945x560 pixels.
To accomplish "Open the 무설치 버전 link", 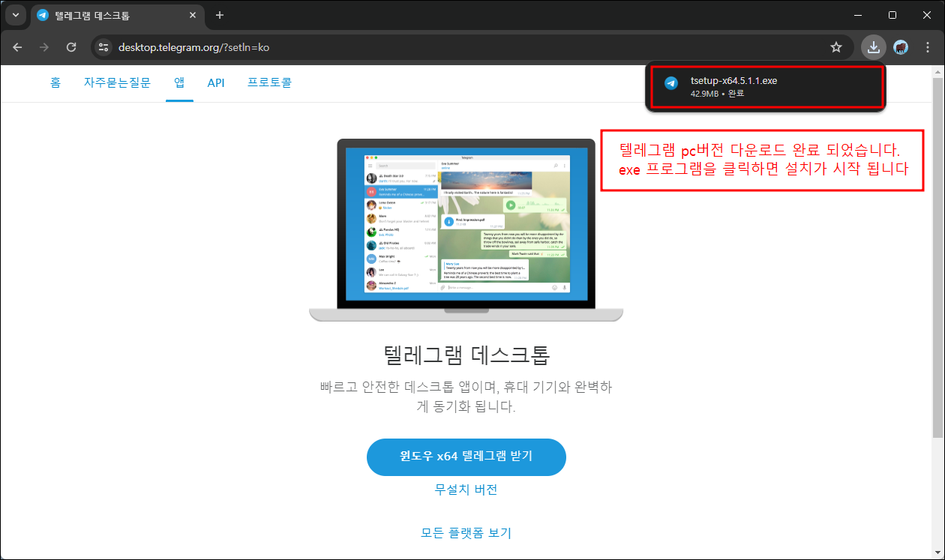I will [x=466, y=490].
